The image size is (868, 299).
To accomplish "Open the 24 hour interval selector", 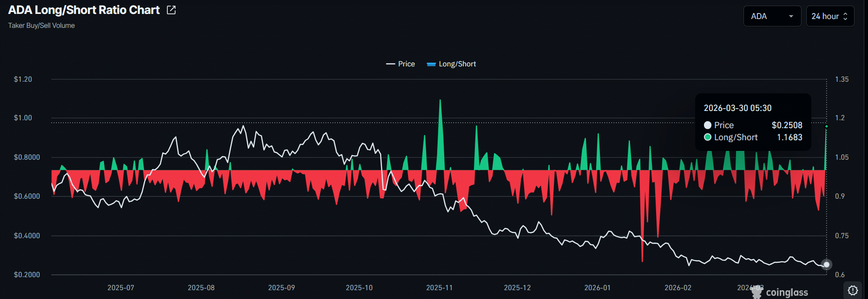I will (829, 16).
